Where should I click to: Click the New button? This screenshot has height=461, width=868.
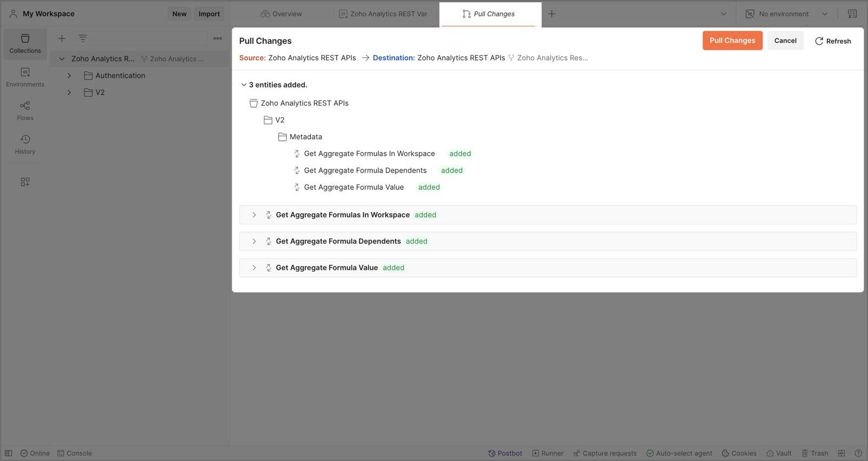point(179,14)
